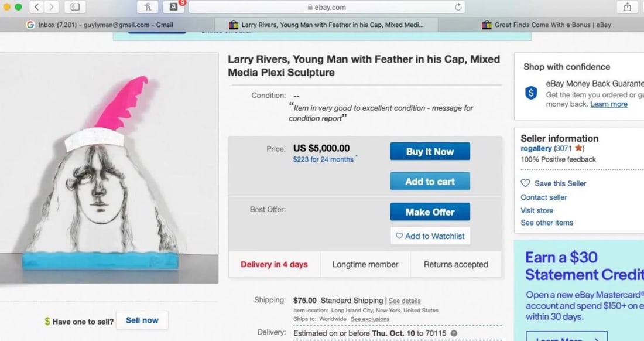Click the back navigation arrow
Viewport: 644px width, 341px height.
[36, 8]
